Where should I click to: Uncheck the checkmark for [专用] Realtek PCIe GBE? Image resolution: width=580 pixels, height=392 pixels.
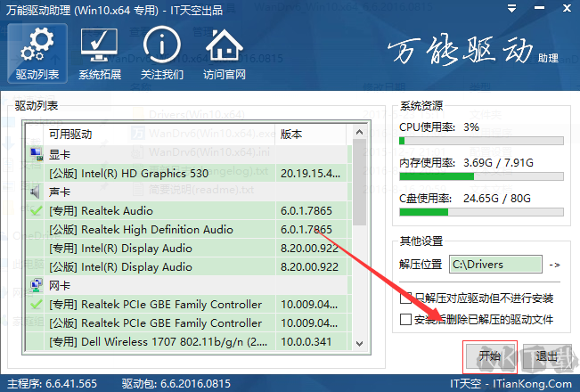(x=36, y=304)
